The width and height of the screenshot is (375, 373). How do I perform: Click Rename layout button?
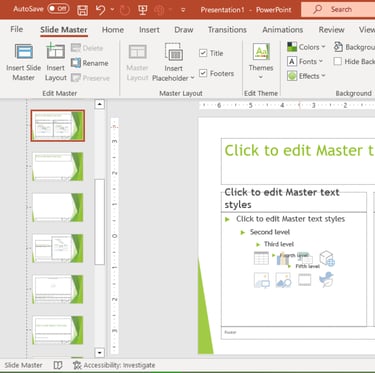coord(90,63)
